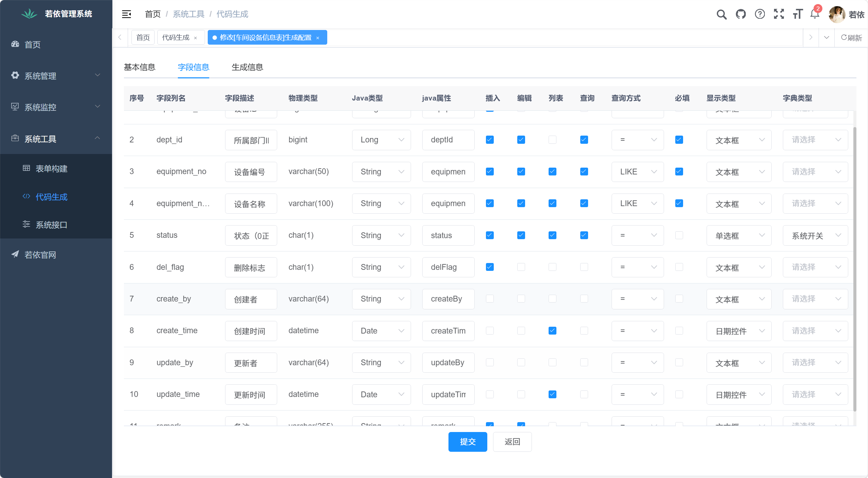Image resolution: width=868 pixels, height=478 pixels.
Task: Edit 字段描述 field 删除标志
Action: click(251, 267)
